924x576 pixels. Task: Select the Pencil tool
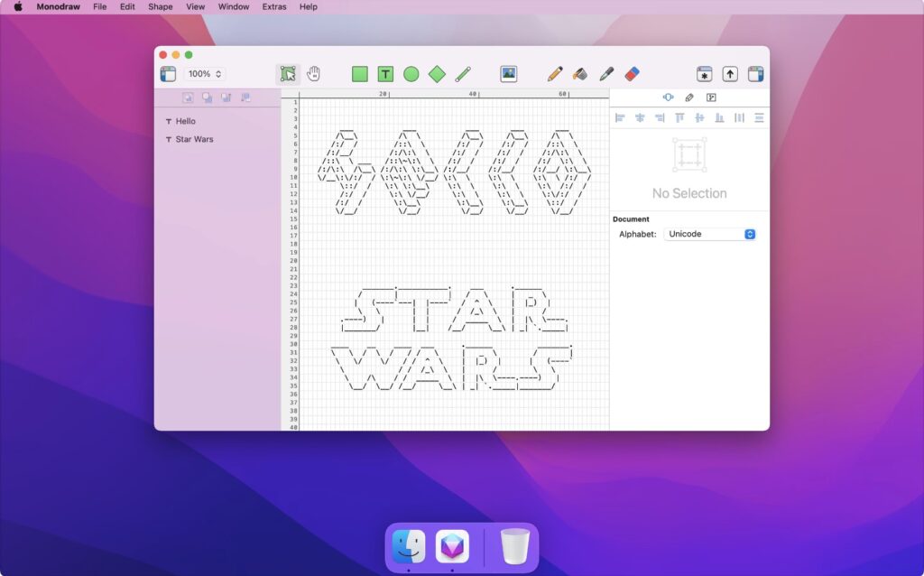coord(553,74)
